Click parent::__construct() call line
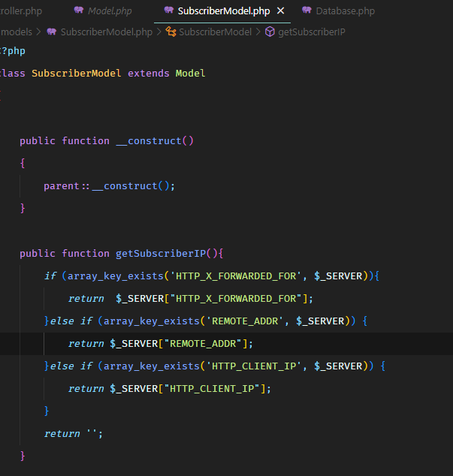453x476 pixels. [x=109, y=186]
